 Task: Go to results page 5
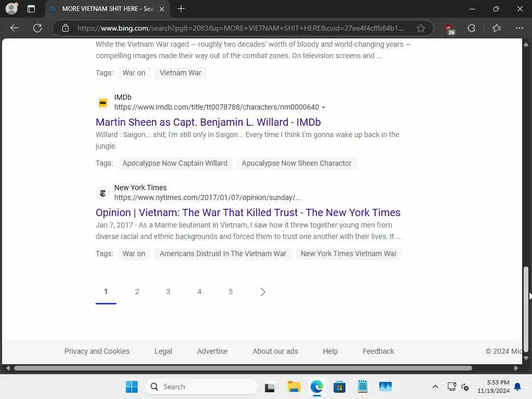click(231, 292)
